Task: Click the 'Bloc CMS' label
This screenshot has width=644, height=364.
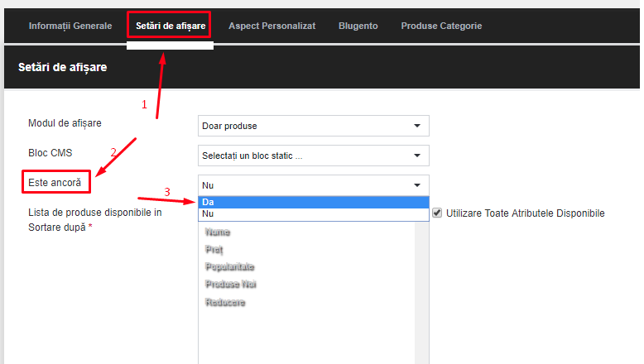Action: click(x=50, y=153)
